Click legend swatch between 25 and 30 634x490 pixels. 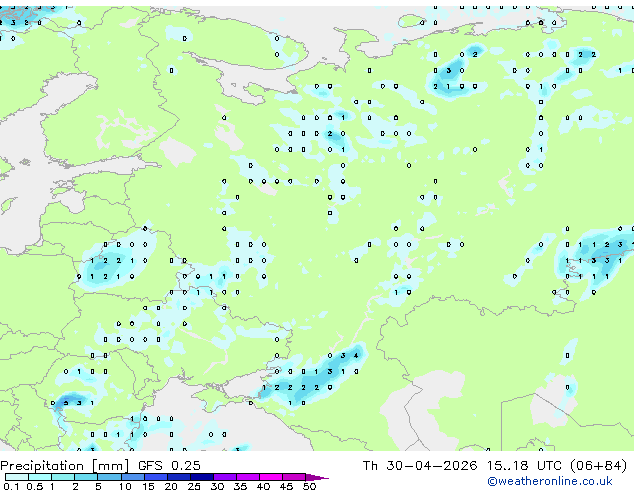(202, 477)
